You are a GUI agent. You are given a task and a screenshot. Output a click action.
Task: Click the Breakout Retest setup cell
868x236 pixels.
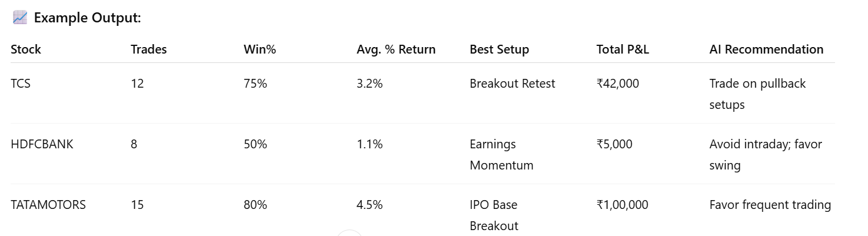[x=513, y=84]
